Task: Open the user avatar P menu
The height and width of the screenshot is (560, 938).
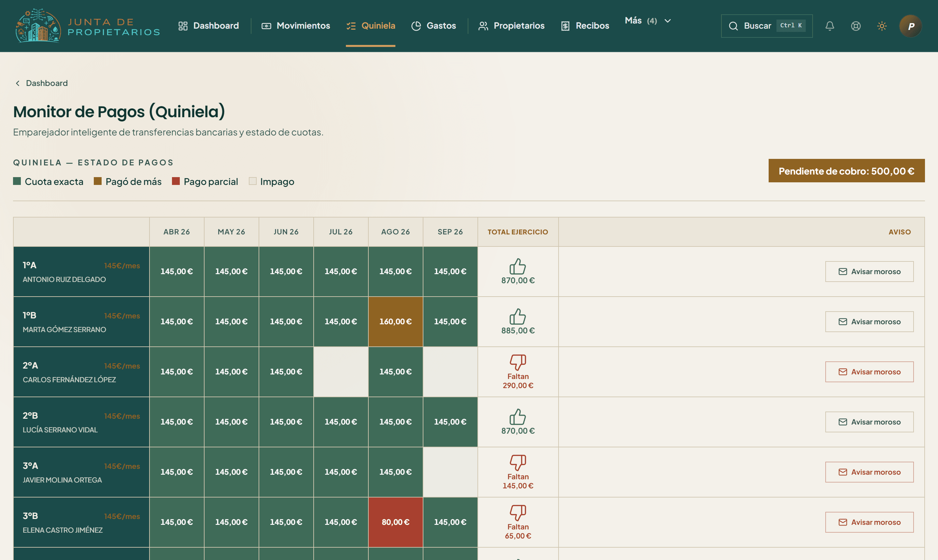Action: [910, 26]
